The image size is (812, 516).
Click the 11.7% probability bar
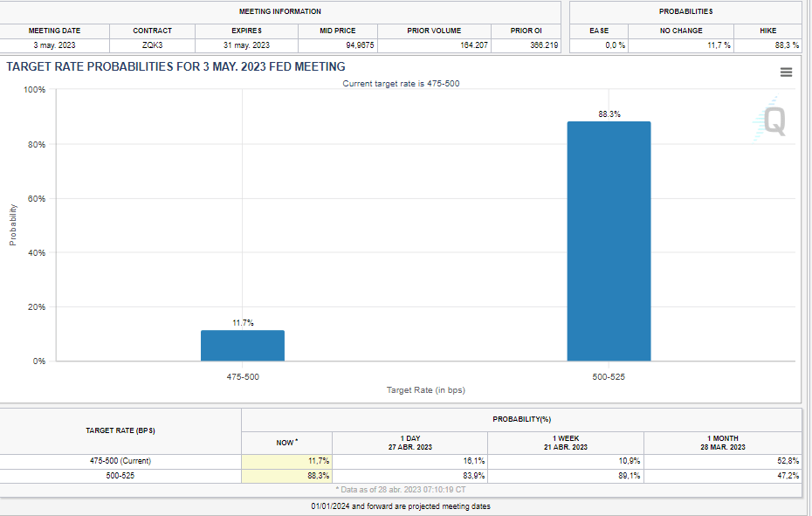point(243,345)
